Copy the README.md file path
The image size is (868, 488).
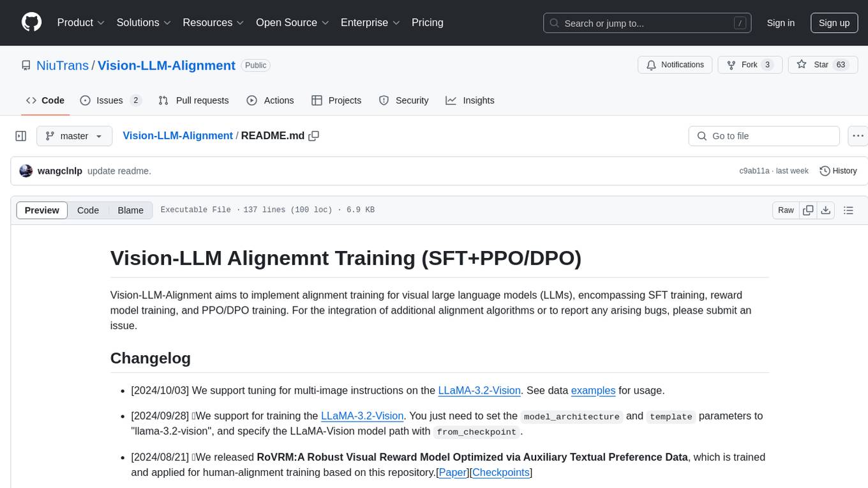coord(313,136)
